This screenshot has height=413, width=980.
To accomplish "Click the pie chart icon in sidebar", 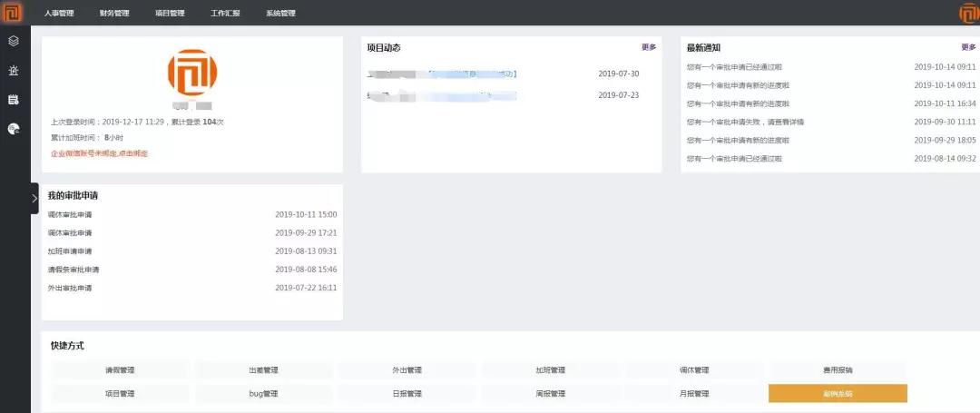I will (x=14, y=129).
